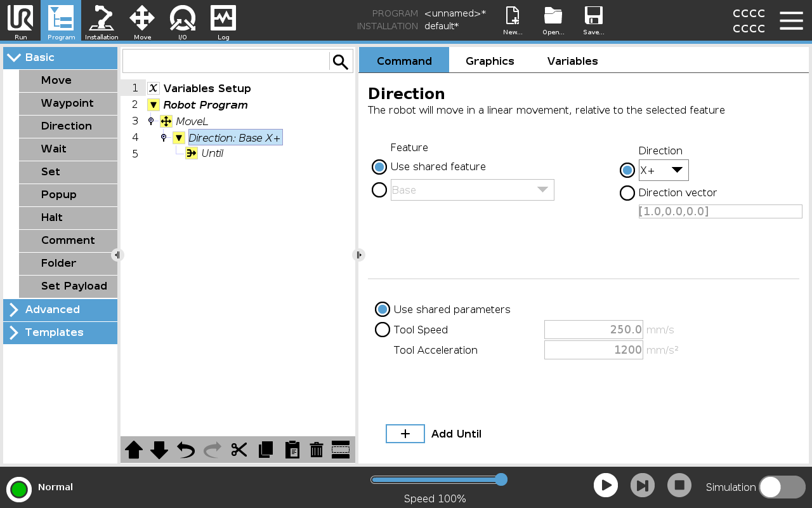Image resolution: width=812 pixels, height=508 pixels.
Task: Switch to the Variables tab
Action: point(572,61)
